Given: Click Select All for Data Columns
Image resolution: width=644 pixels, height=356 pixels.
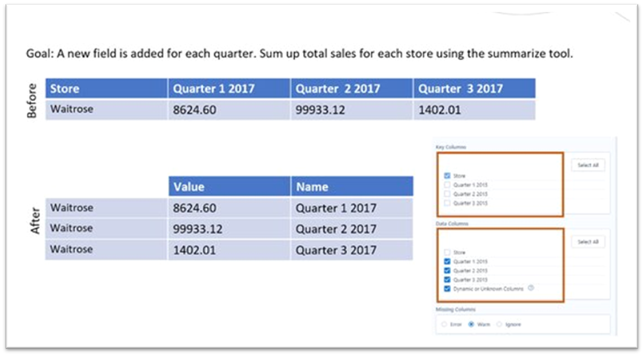Looking at the screenshot, I should coord(587,242).
